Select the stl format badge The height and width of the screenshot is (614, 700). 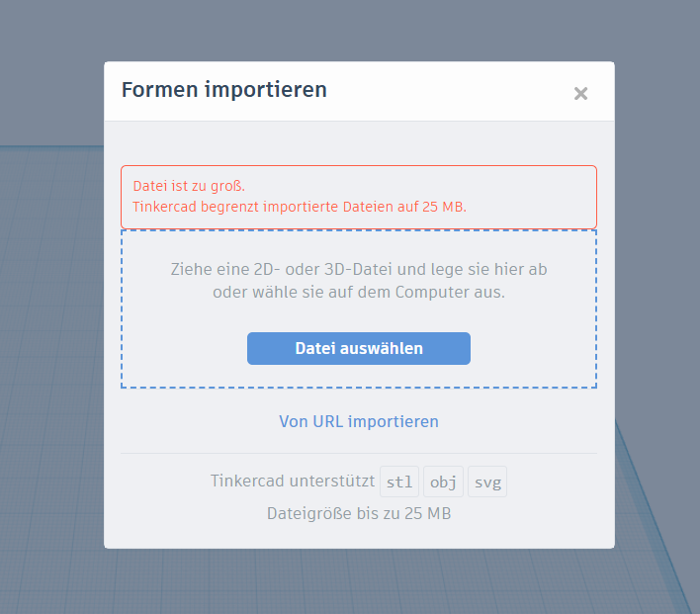click(x=399, y=482)
